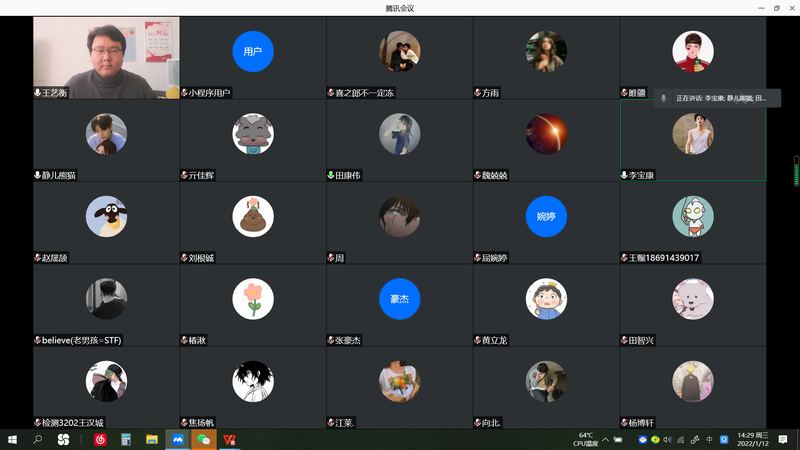
Task: Open Windows search magnifier icon
Action: coord(38,439)
